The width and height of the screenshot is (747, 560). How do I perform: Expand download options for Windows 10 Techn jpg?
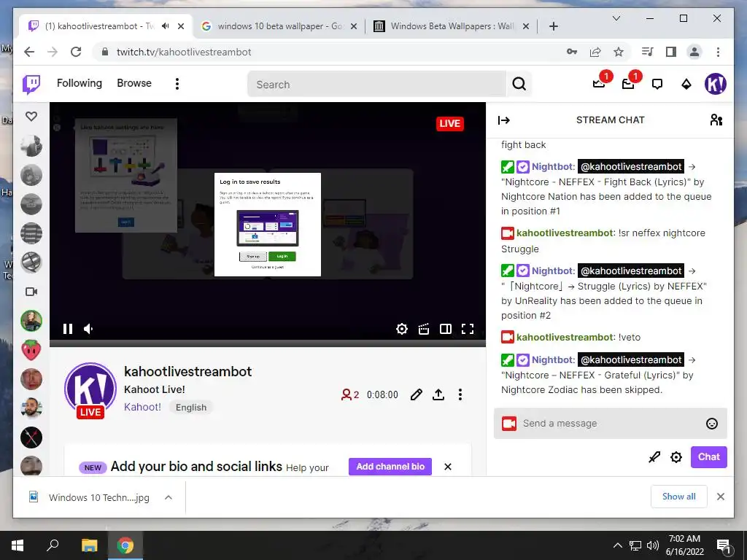pos(169,497)
